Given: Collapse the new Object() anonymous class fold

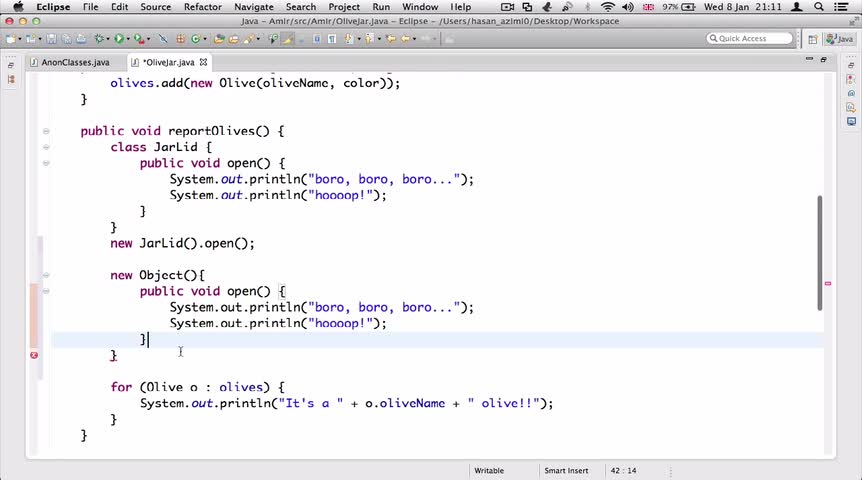Looking at the screenshot, I should (46, 275).
